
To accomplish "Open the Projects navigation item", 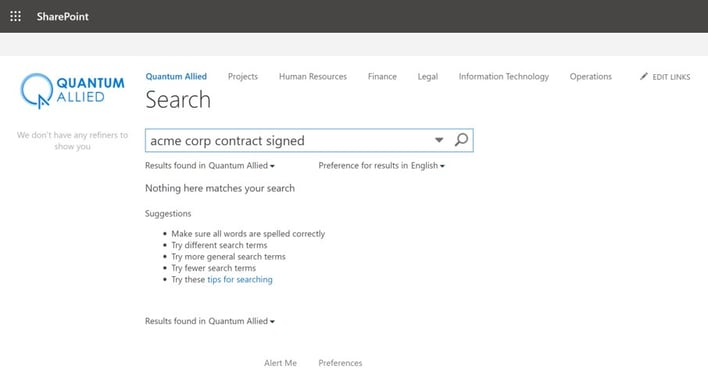I will pyautogui.click(x=243, y=76).
